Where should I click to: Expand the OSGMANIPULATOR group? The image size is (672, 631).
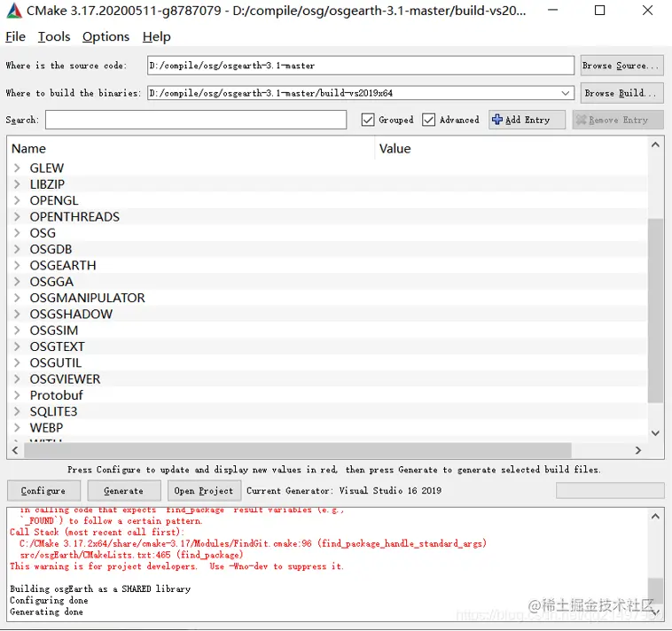coord(17,298)
